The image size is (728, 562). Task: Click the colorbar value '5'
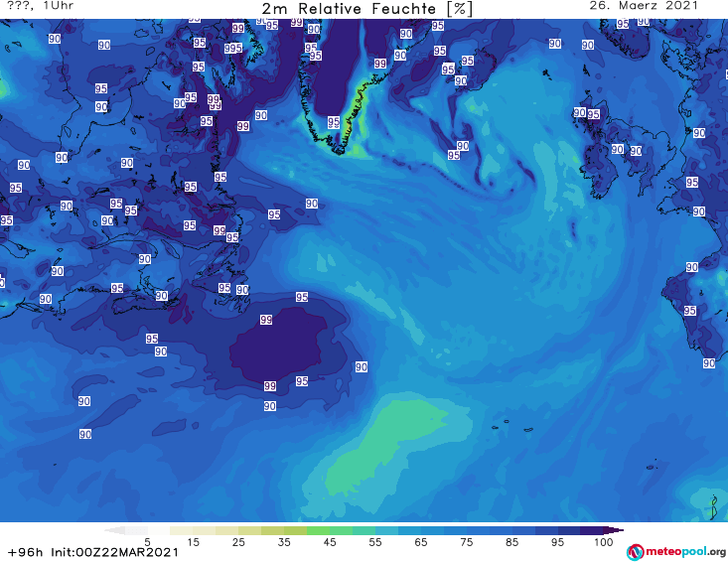point(147,542)
